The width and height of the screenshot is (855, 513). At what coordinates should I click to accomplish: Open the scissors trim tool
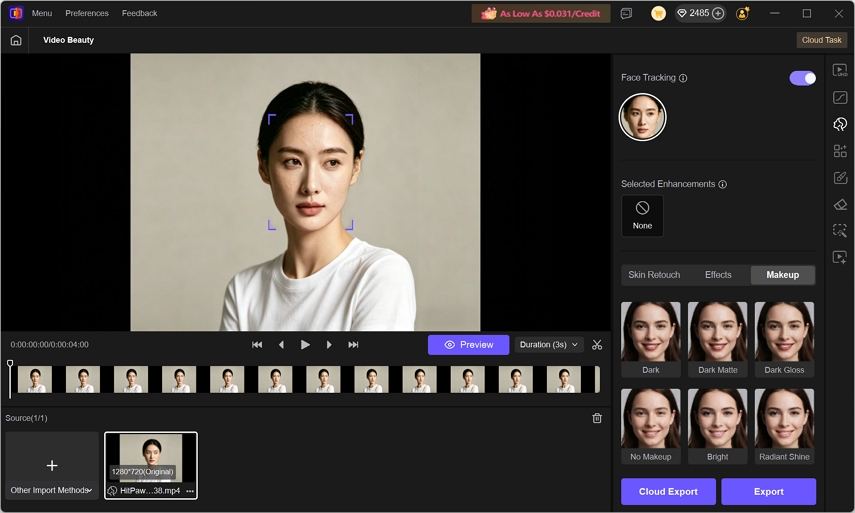coord(597,345)
